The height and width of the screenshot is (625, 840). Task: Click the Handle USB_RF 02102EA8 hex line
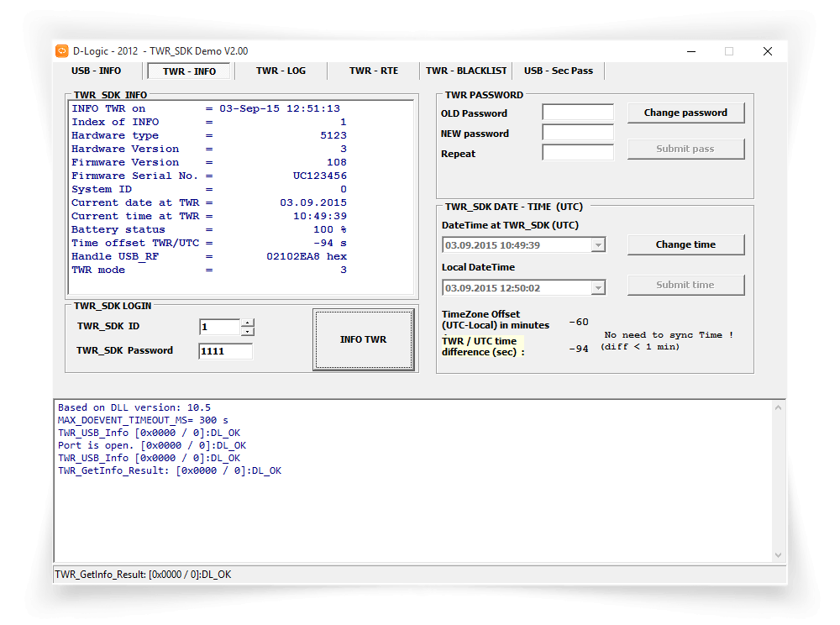209,256
